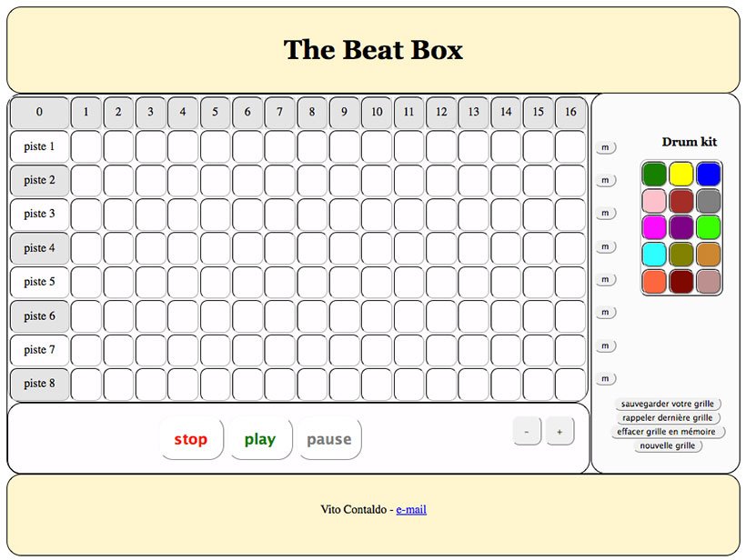Screen dimensions: 746x560
Task: Mute piste 1 with its m button
Action: pyautogui.click(x=605, y=147)
